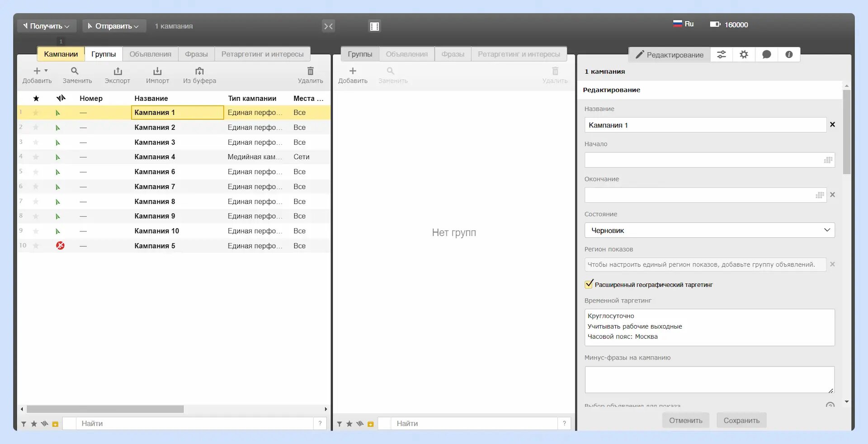Add a group with Добавить in groups panel

point(353,71)
